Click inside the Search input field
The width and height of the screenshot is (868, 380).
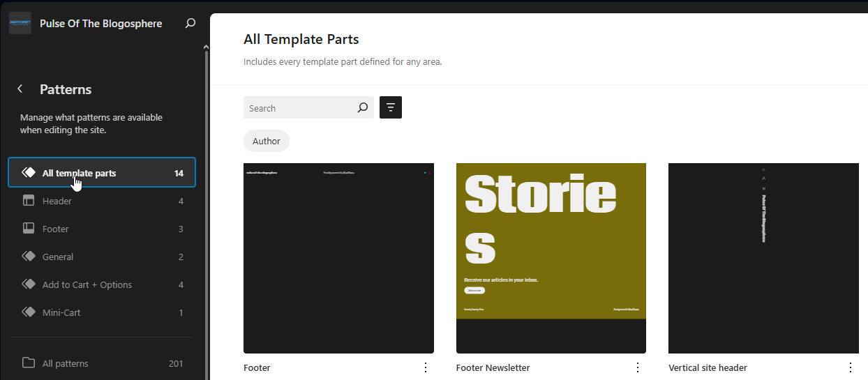pos(299,108)
